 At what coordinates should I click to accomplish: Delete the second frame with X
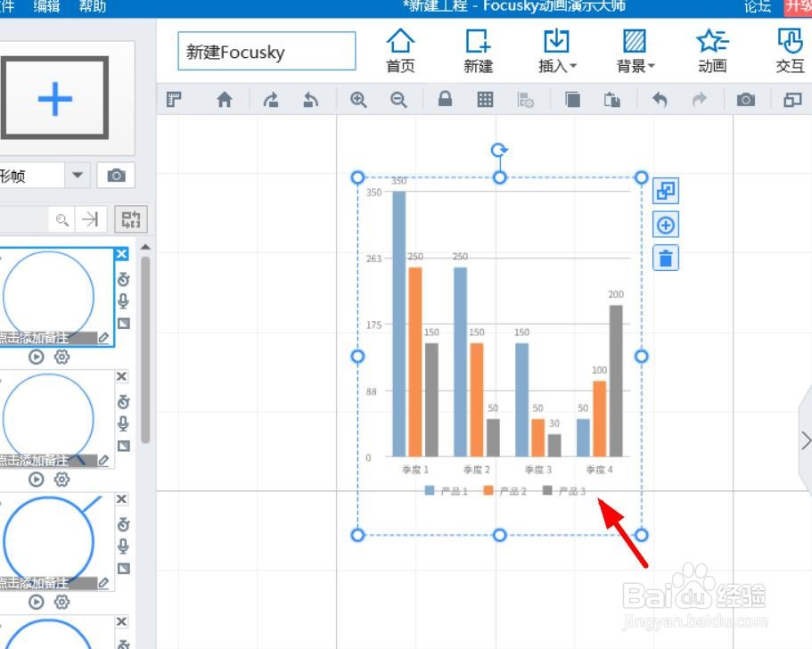[121, 376]
